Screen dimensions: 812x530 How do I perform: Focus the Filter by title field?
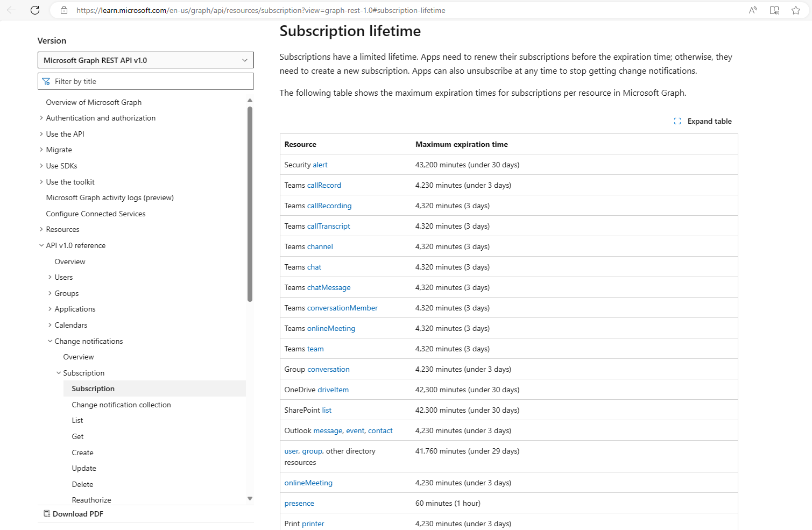(146, 82)
